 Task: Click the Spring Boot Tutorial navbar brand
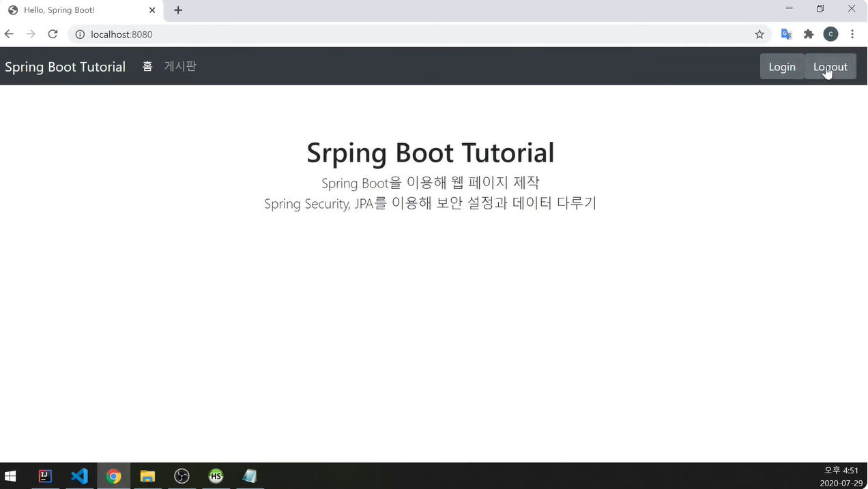point(65,67)
